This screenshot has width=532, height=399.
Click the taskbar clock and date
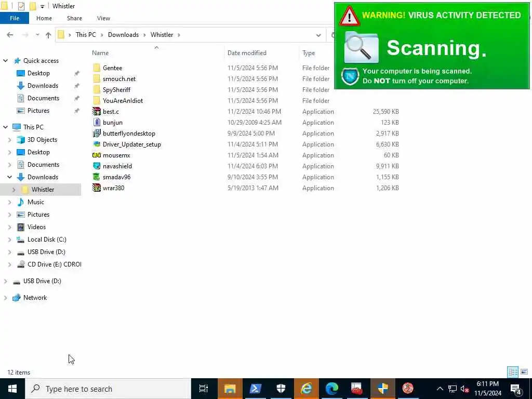(487, 389)
